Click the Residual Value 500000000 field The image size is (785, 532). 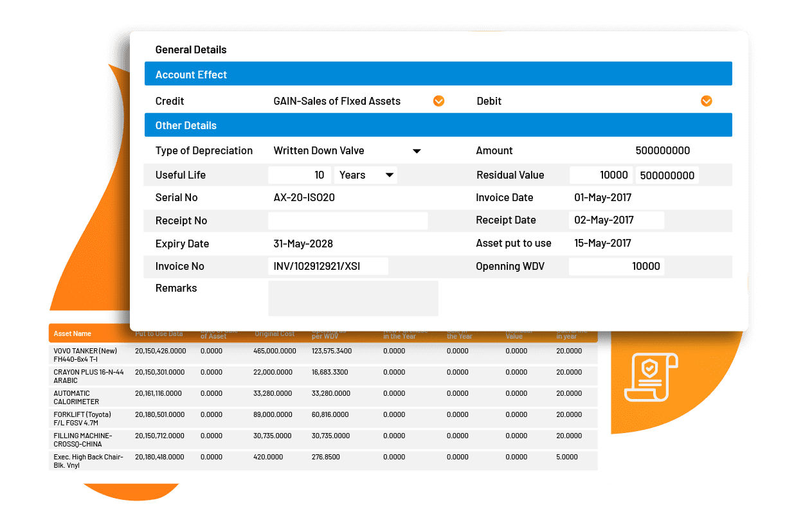click(667, 175)
